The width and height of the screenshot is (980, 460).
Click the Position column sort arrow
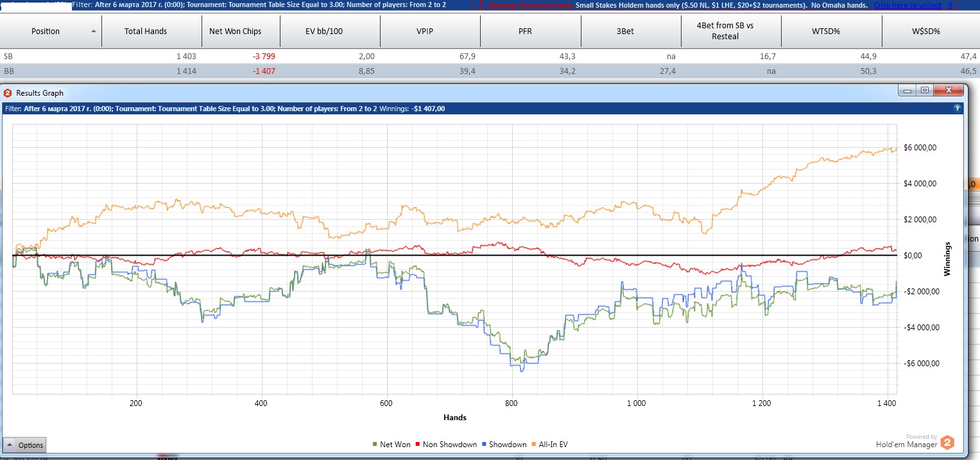click(94, 31)
